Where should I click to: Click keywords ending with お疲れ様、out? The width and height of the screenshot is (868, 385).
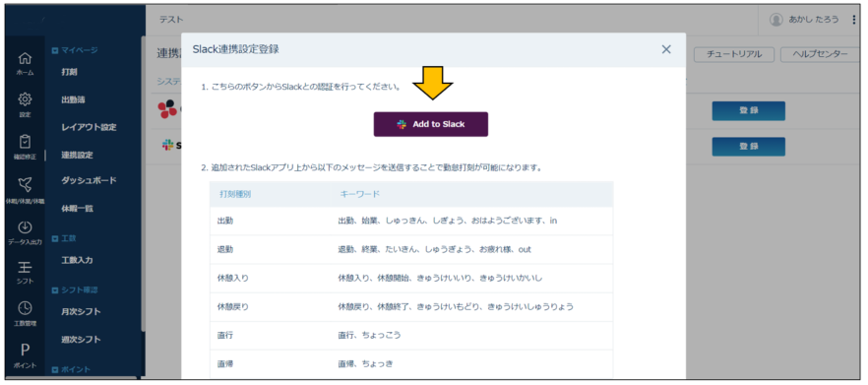435,249
